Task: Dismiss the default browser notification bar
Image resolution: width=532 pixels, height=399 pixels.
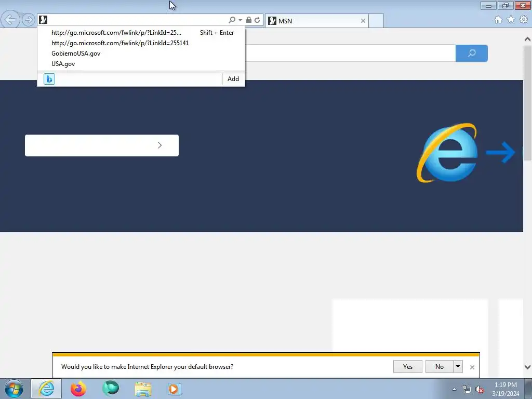Action: [x=472, y=367]
